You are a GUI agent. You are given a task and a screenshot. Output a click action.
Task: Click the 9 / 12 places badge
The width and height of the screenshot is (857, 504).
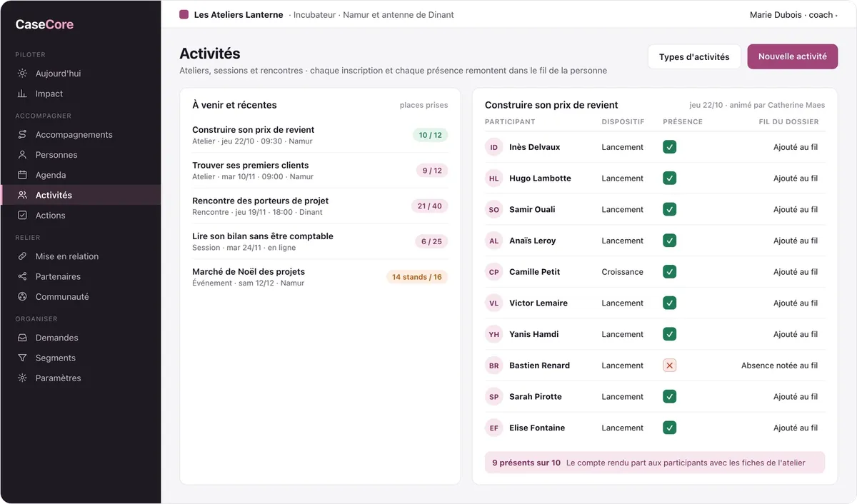tap(432, 171)
